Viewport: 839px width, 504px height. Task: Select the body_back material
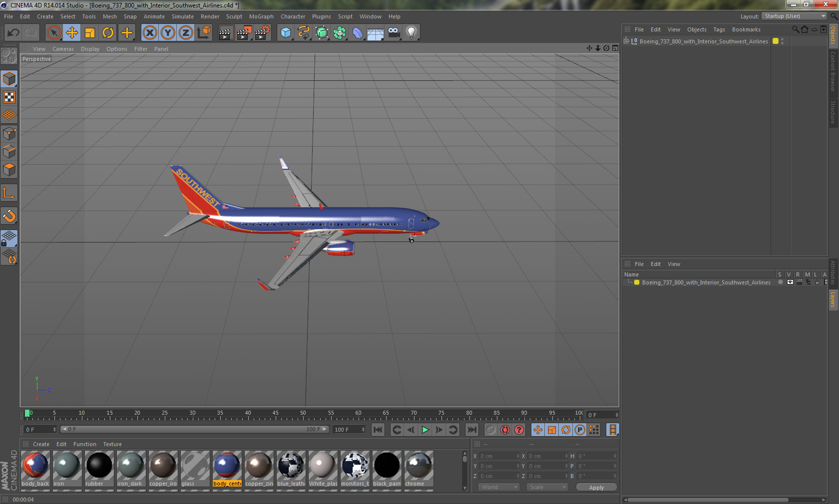(35, 469)
